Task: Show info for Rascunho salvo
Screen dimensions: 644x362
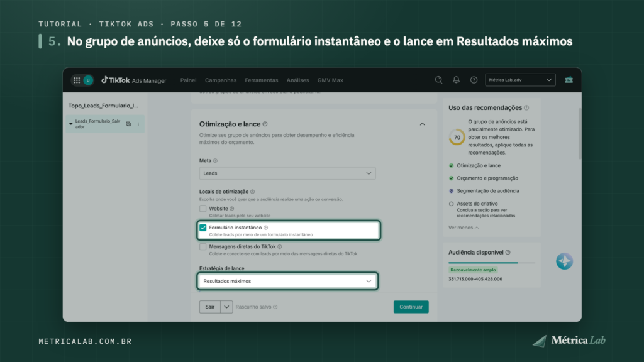Action: click(275, 307)
